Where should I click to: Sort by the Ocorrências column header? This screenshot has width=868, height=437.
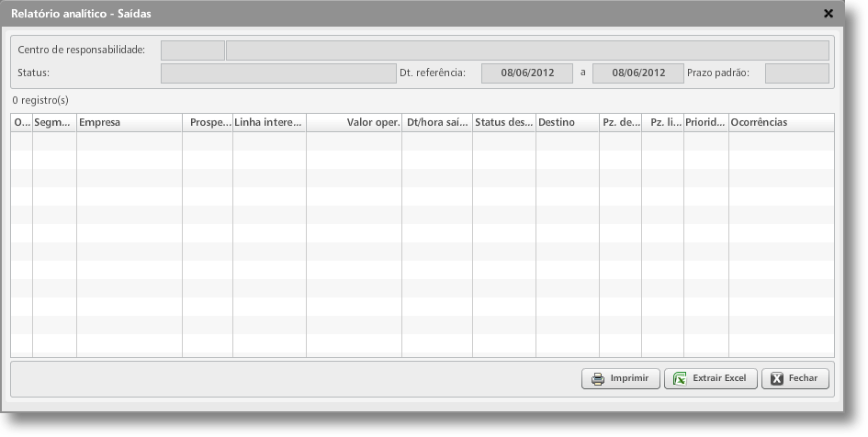tap(782, 122)
